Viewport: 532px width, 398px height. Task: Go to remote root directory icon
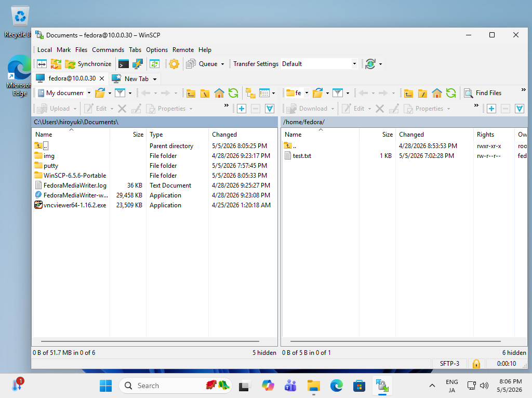pyautogui.click(x=422, y=93)
